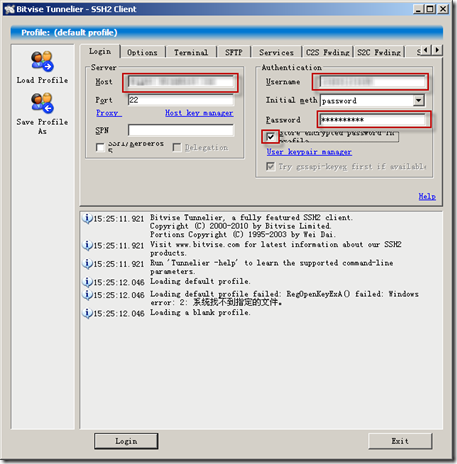Viewport: 457px width, 464px height.
Task: Click info icon beside 'Run Tunnelier -help' entry
Action: click(x=87, y=263)
